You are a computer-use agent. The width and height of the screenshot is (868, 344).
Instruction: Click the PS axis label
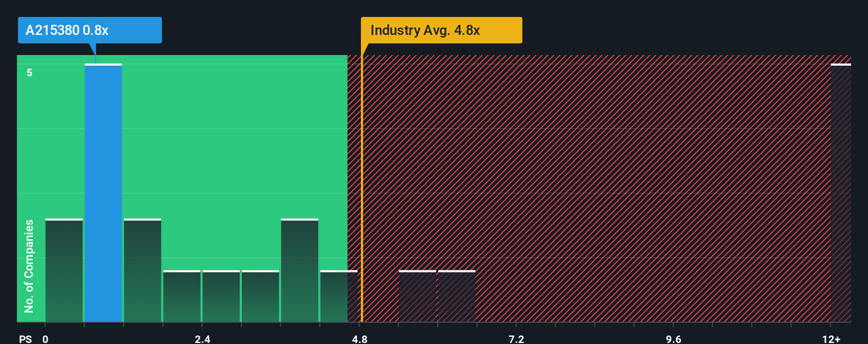[x=25, y=339]
